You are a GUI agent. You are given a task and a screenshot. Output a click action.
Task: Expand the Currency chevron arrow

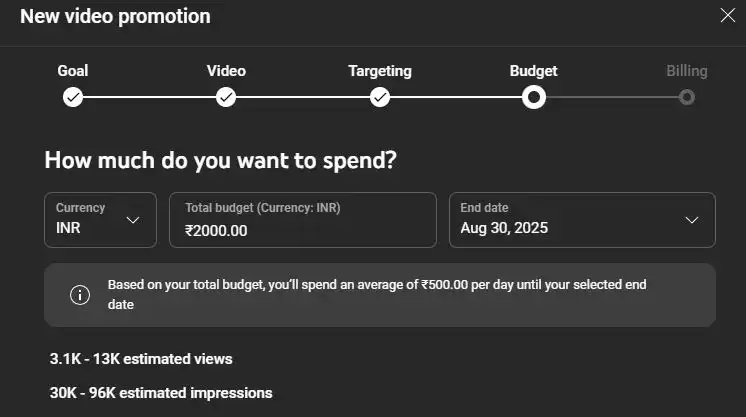pyautogui.click(x=133, y=220)
